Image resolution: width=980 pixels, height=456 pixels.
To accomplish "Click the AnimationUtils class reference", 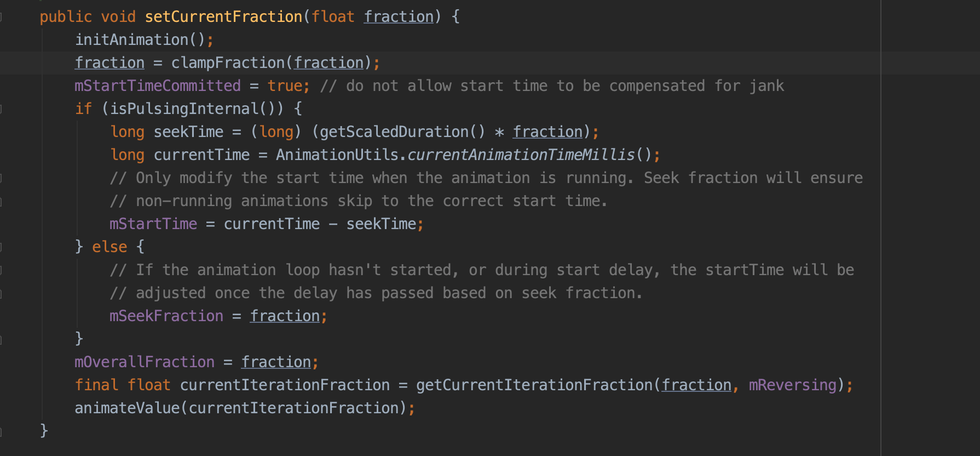I will (x=337, y=155).
